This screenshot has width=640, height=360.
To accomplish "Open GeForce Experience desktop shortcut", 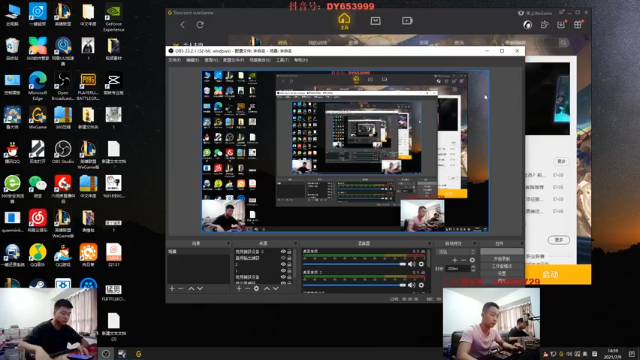I will coord(113,17).
